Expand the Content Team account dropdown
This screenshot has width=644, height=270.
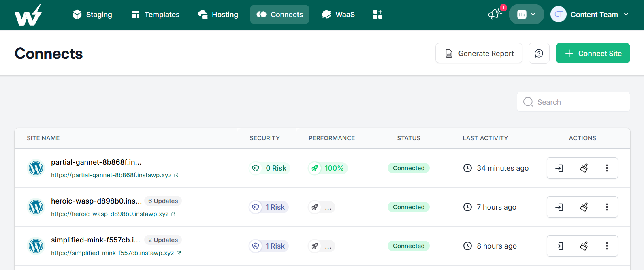[x=590, y=15]
